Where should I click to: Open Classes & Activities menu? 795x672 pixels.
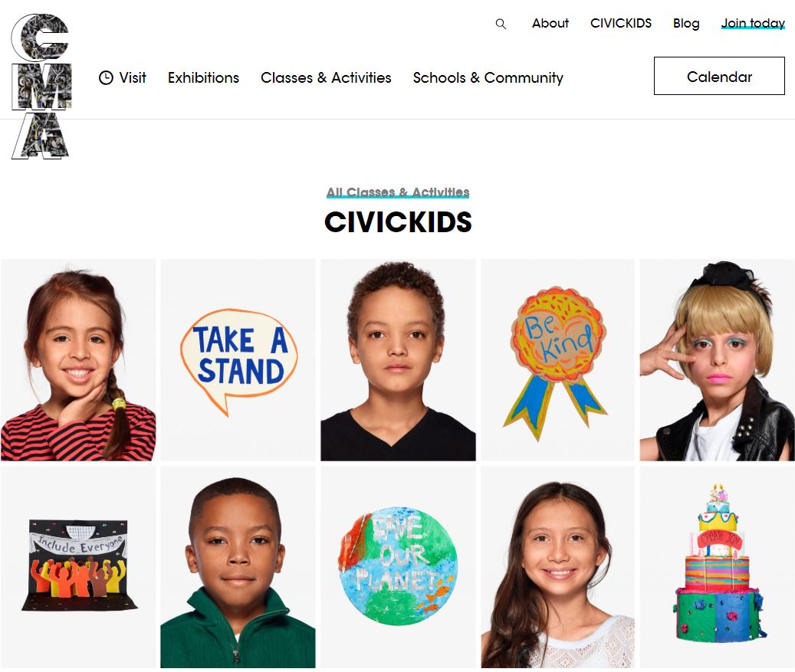tap(326, 77)
